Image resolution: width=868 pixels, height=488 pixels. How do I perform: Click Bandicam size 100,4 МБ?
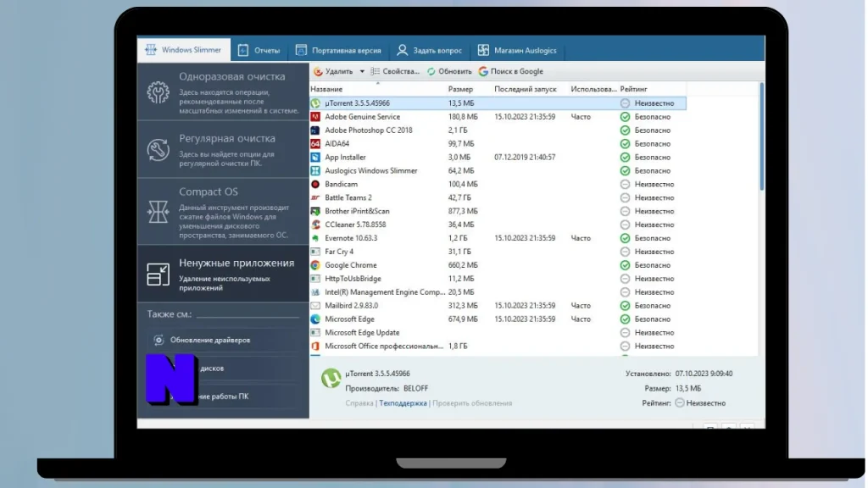click(x=463, y=184)
